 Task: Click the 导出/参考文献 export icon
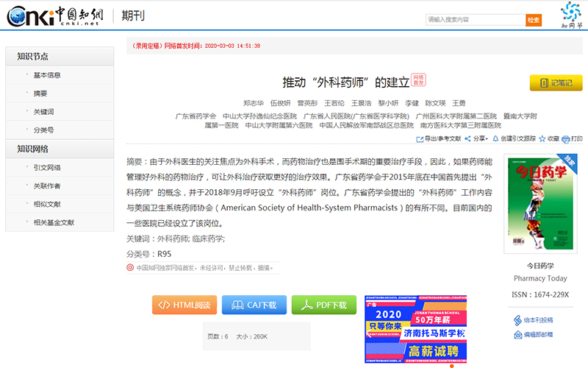click(x=420, y=138)
